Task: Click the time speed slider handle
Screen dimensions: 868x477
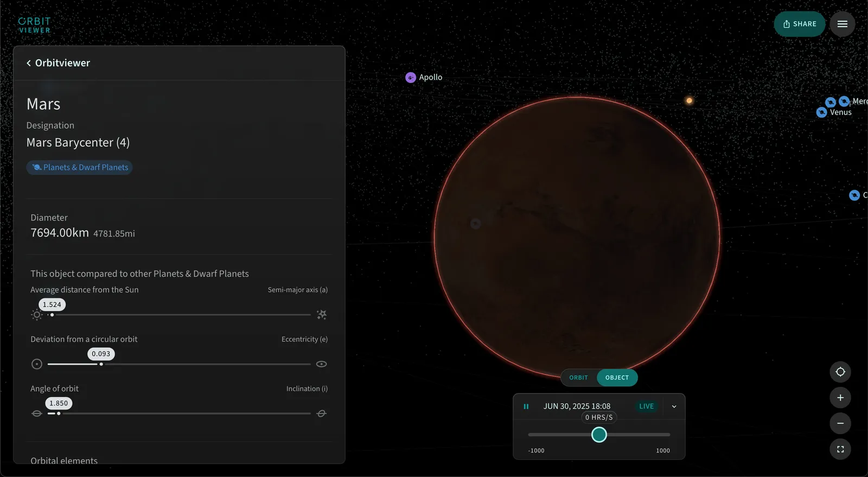Action: 599,435
